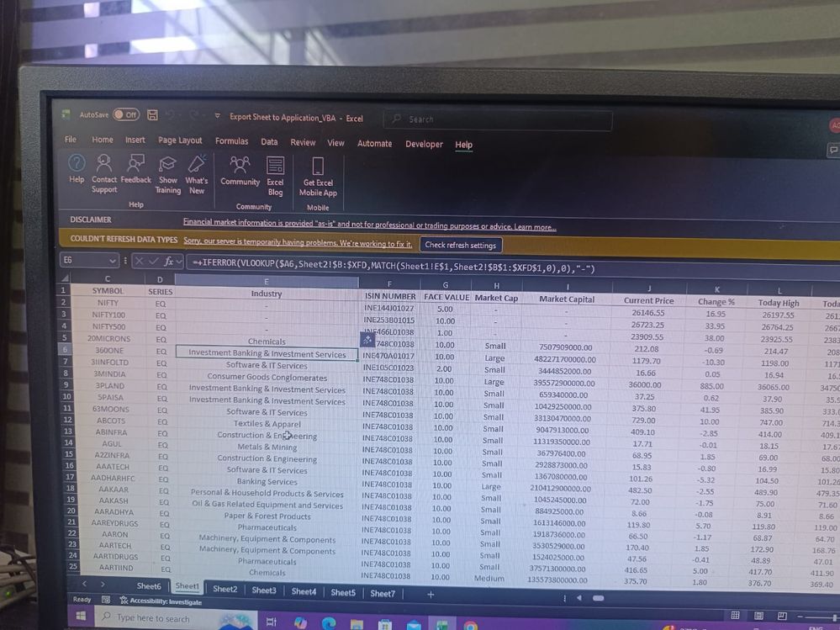Switch to Normal view icon in status bar
The image size is (840, 630).
[736, 616]
